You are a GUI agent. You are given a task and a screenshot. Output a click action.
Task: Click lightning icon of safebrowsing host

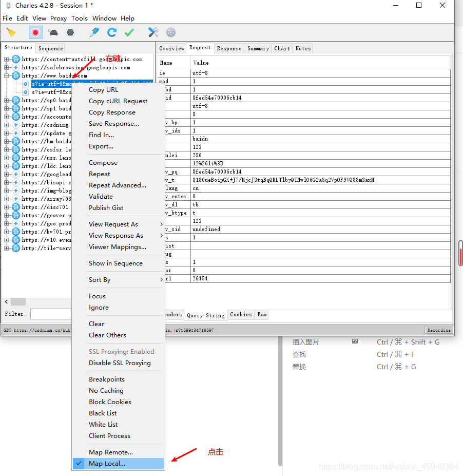click(16, 67)
